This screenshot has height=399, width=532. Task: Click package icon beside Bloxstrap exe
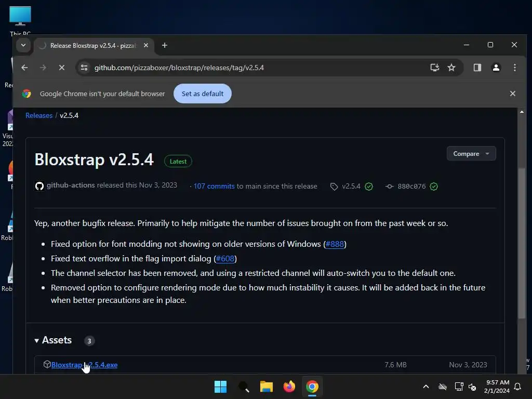[47, 364]
